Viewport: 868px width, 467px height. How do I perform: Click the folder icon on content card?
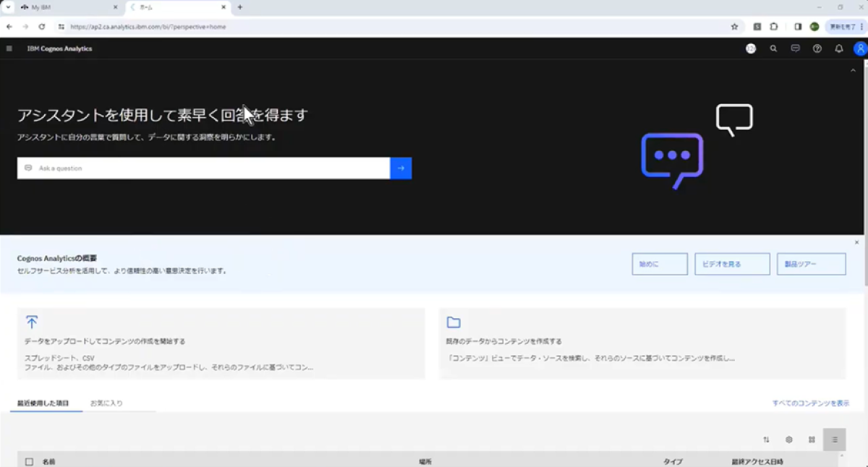point(454,322)
